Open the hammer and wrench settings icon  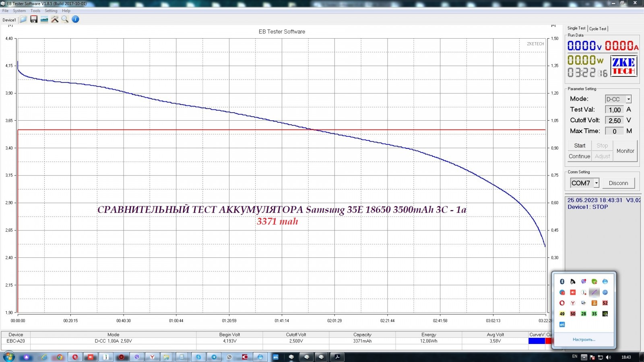(x=55, y=19)
